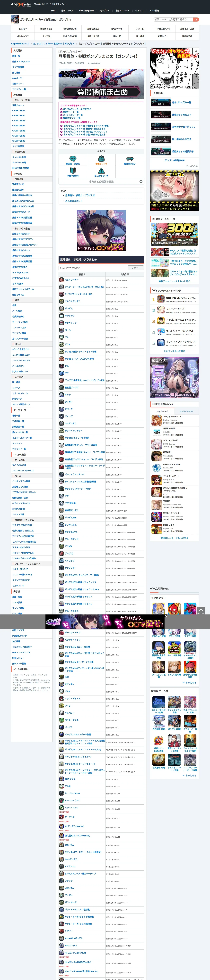Viewport: 210px width, 980px height.
Task: Click the ONE PIECE バウンティ ranking icon
Action: tap(161, 299)
